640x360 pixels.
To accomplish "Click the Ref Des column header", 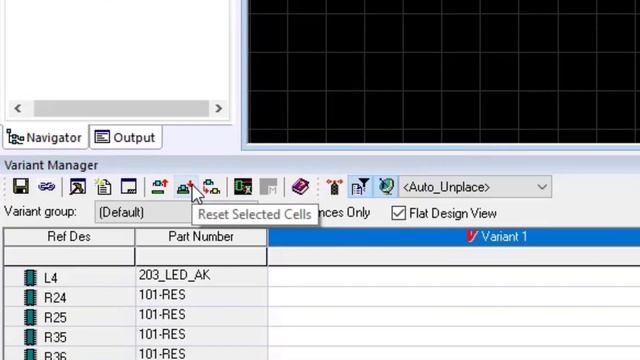I will click(69, 237).
